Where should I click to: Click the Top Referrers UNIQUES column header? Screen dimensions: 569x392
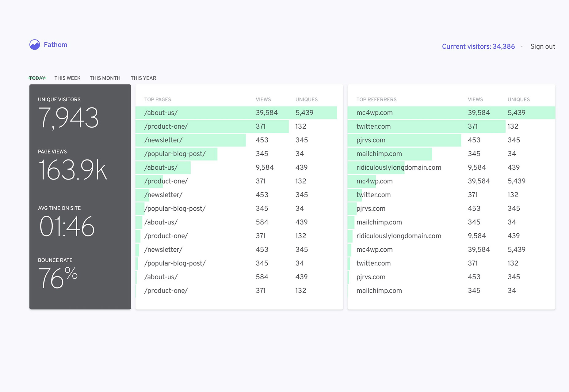[x=519, y=100]
